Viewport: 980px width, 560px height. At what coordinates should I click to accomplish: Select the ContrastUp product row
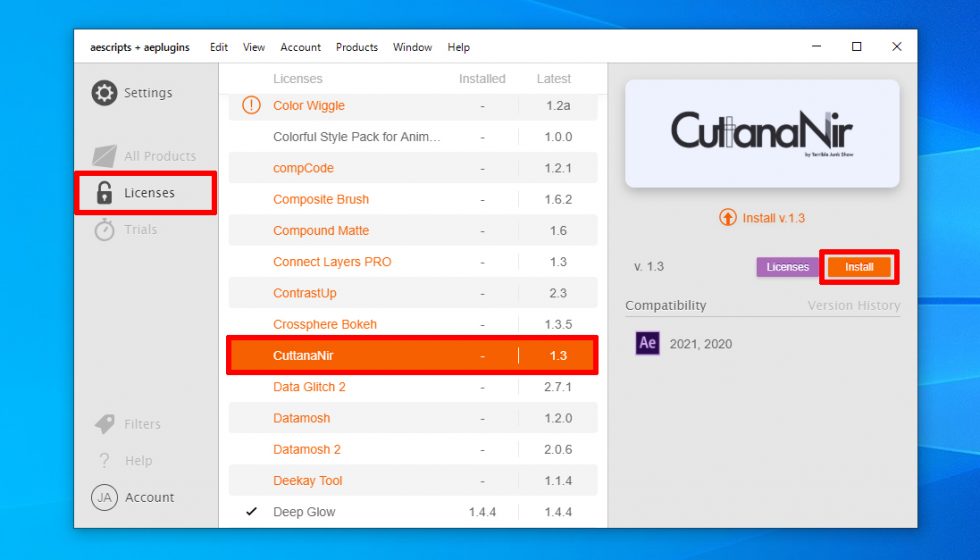click(413, 293)
